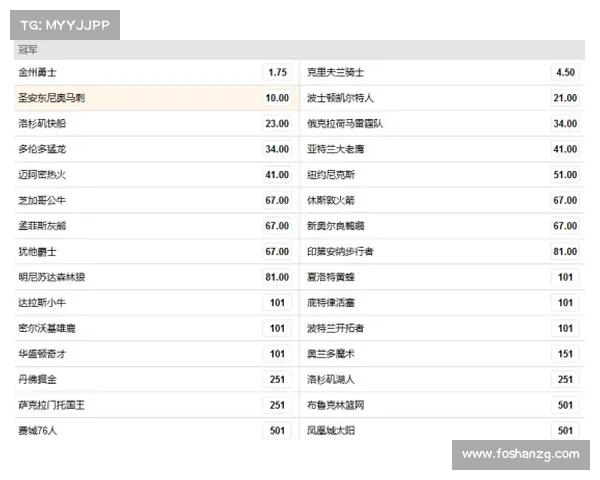The height and width of the screenshot is (480, 600).
Task: Pick the 101 odds for 底特律活塞
Action: pyautogui.click(x=565, y=303)
